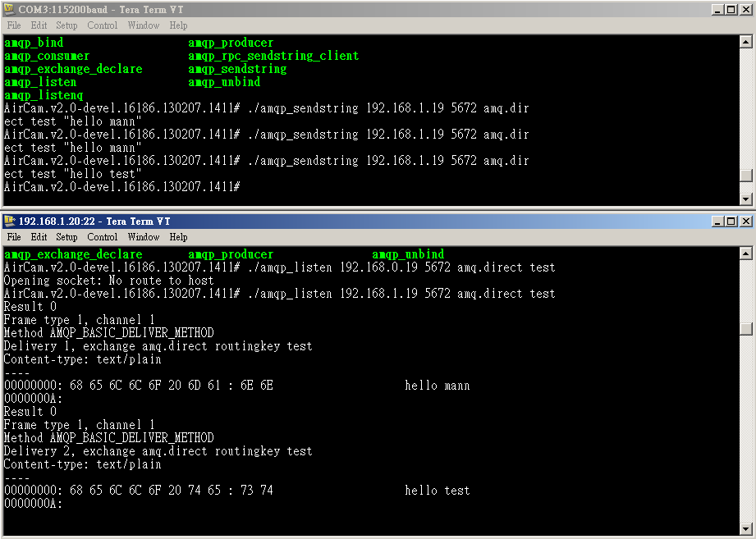Viewport: 756px width, 539px height.
Task: Open Window menu in COM3 window
Action: point(144,25)
